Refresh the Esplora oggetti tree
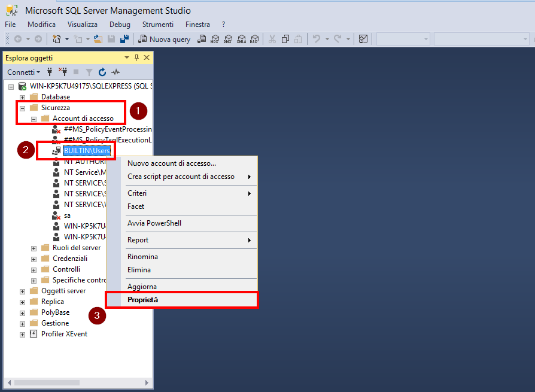Viewport: 535px width, 392px height. [x=102, y=72]
